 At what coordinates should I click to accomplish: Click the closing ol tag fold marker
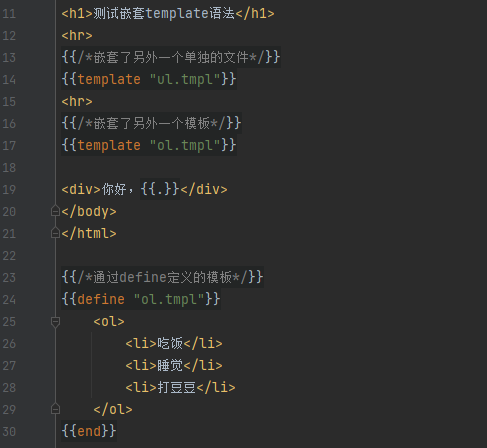(55, 409)
